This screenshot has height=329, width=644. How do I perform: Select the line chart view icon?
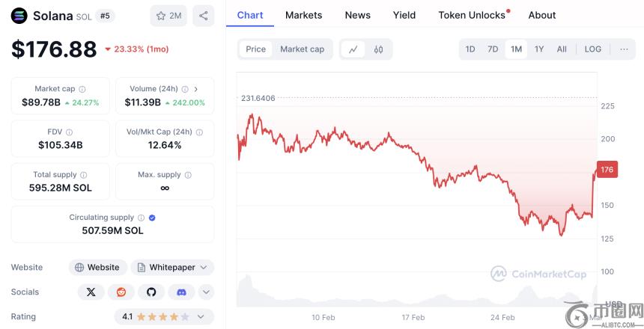pos(353,49)
